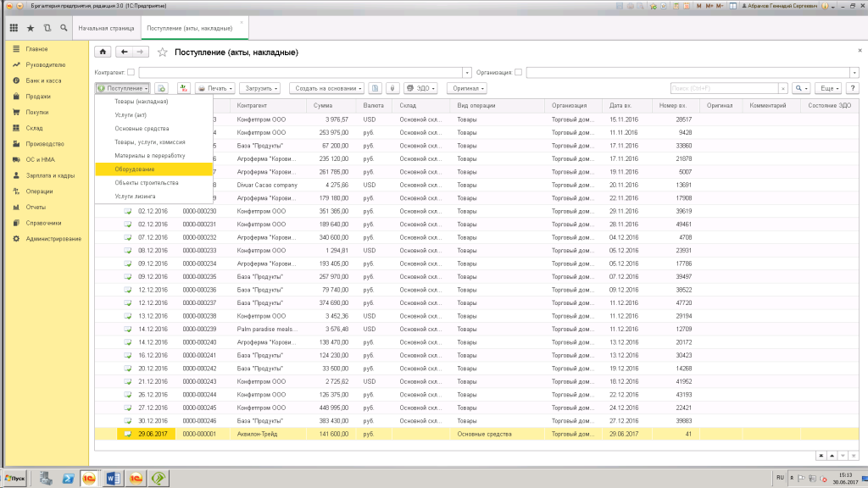This screenshot has height=488, width=868.
Task: Open Банк и касса section
Action: [43, 80]
